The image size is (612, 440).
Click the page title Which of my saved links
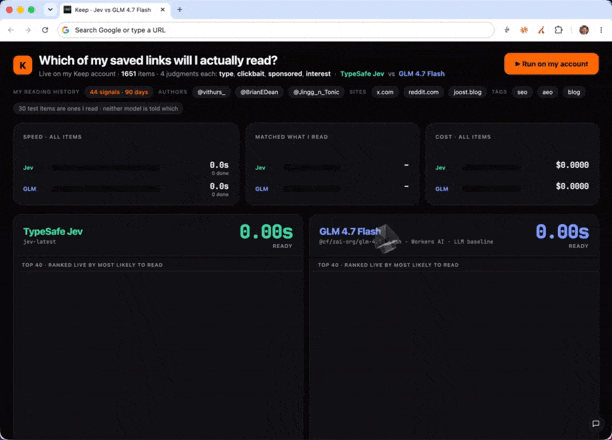coord(158,61)
